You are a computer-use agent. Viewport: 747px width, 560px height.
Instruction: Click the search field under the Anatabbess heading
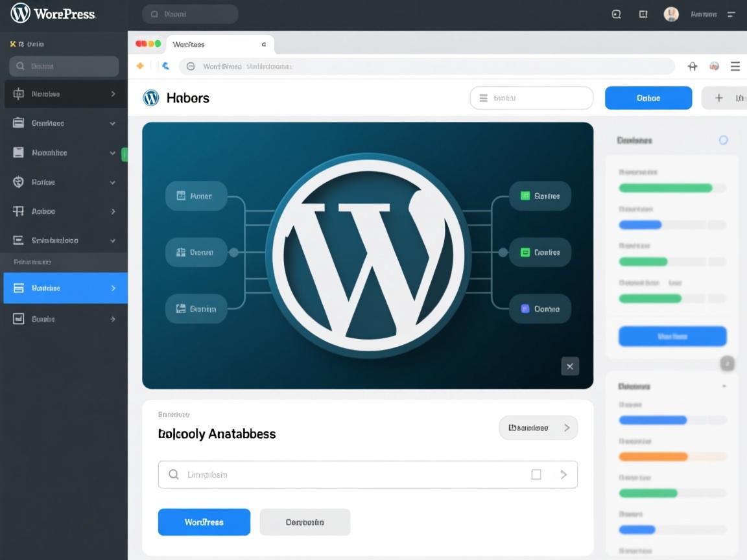[350, 474]
